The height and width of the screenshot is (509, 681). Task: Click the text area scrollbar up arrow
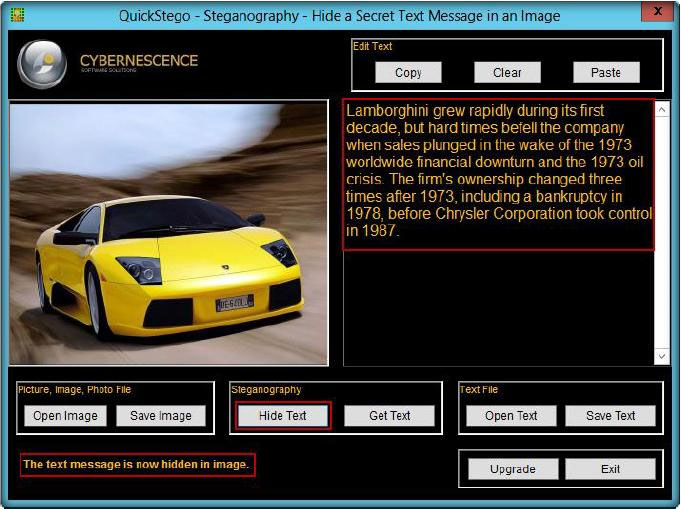[661, 109]
